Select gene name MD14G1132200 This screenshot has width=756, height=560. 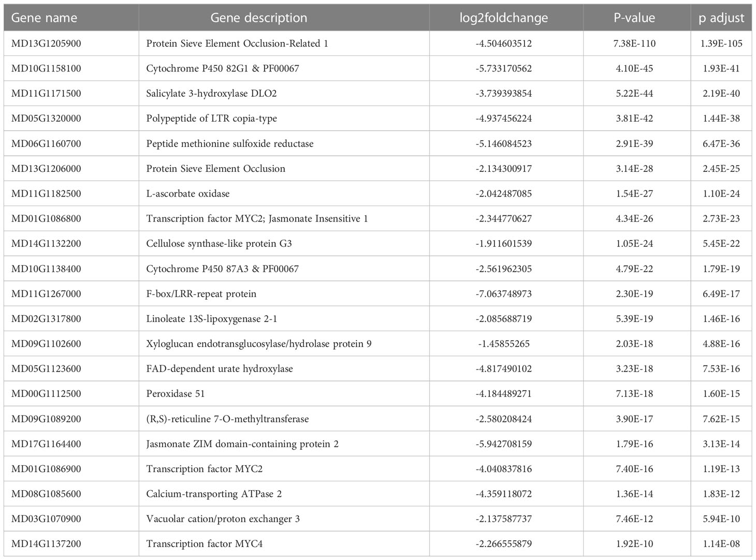point(46,244)
